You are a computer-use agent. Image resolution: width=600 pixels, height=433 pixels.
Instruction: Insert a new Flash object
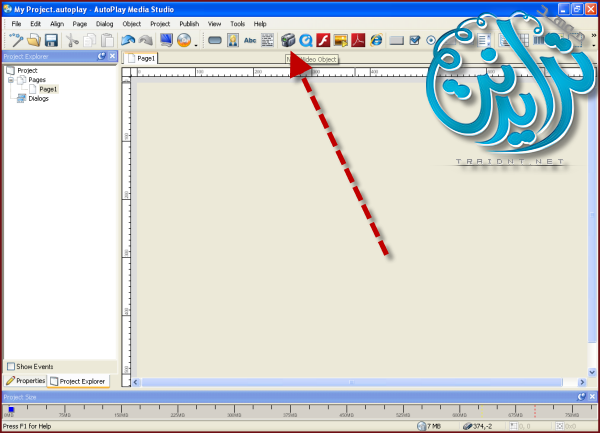click(x=323, y=40)
